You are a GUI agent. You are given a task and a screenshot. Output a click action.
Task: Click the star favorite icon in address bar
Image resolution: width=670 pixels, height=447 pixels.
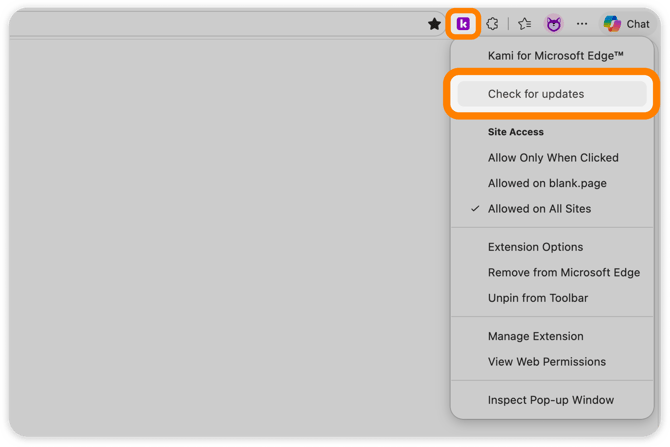click(x=434, y=24)
